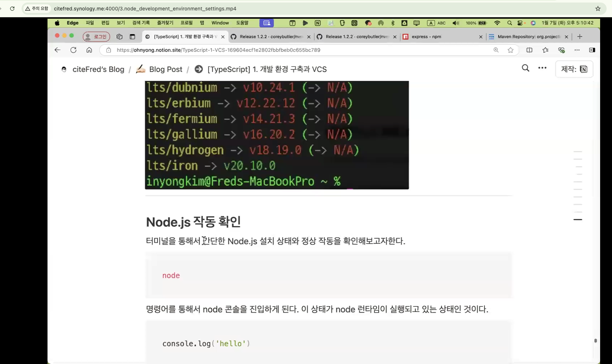Screen dimensions: 612x364
Task: Open the 도움말 menu
Action: (242, 23)
